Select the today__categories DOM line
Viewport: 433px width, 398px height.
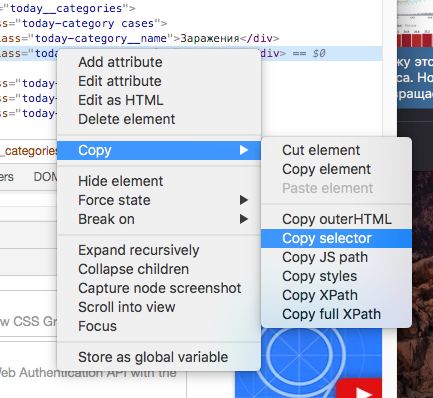[191, 8]
